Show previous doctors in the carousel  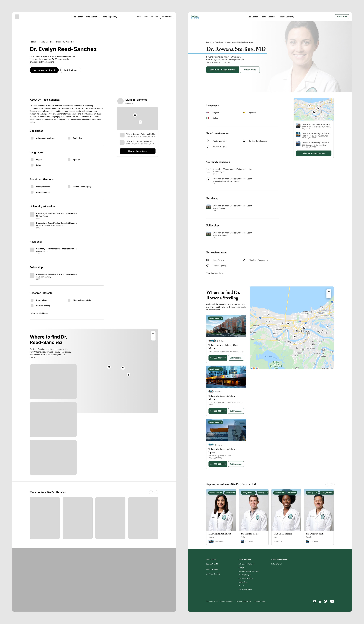[327, 485]
